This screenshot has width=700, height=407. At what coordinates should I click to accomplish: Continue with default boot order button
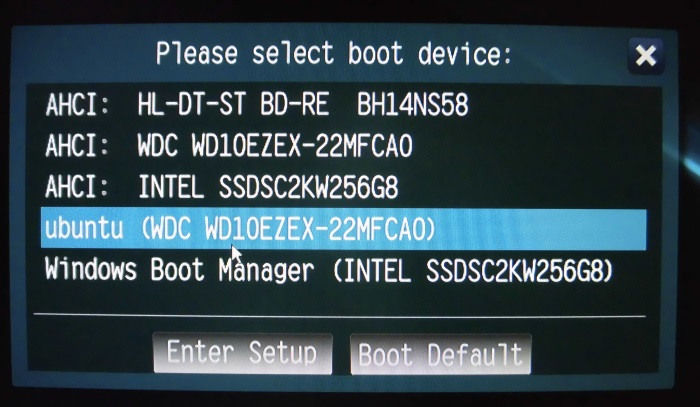coord(441,354)
